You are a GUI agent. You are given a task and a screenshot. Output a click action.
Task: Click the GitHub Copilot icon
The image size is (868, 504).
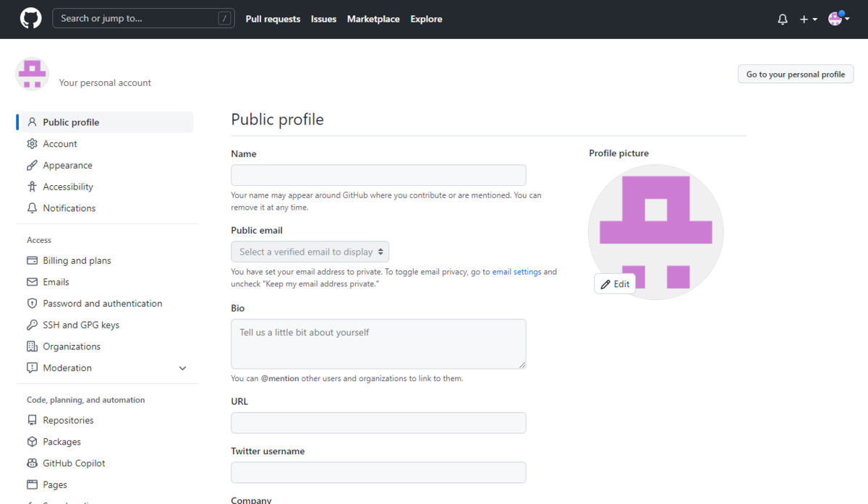(32, 464)
